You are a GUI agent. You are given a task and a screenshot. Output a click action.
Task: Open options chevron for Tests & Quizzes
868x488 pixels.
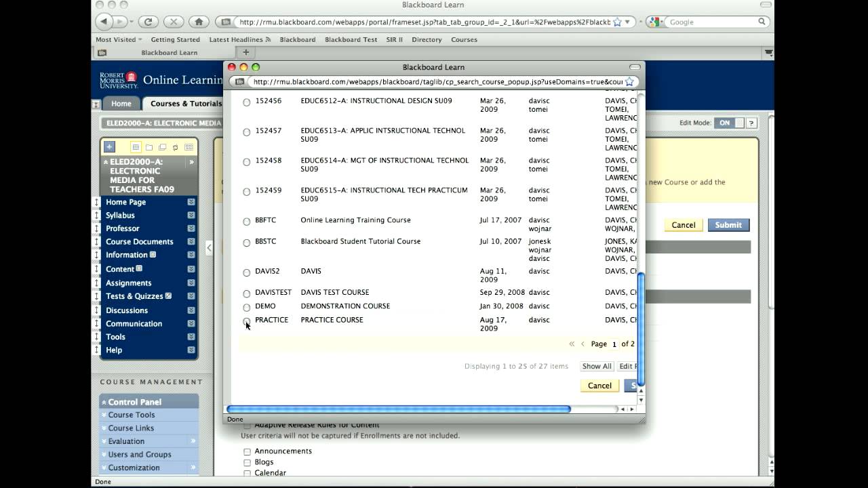click(x=191, y=296)
